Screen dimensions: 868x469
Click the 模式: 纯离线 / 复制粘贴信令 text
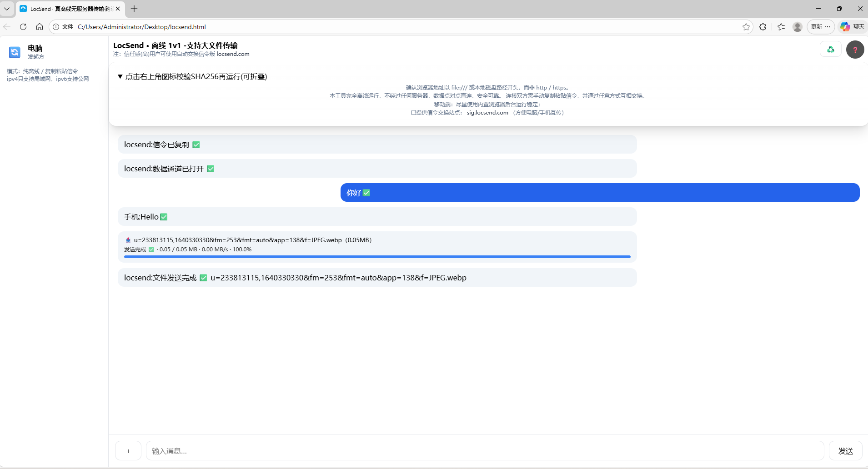click(42, 71)
